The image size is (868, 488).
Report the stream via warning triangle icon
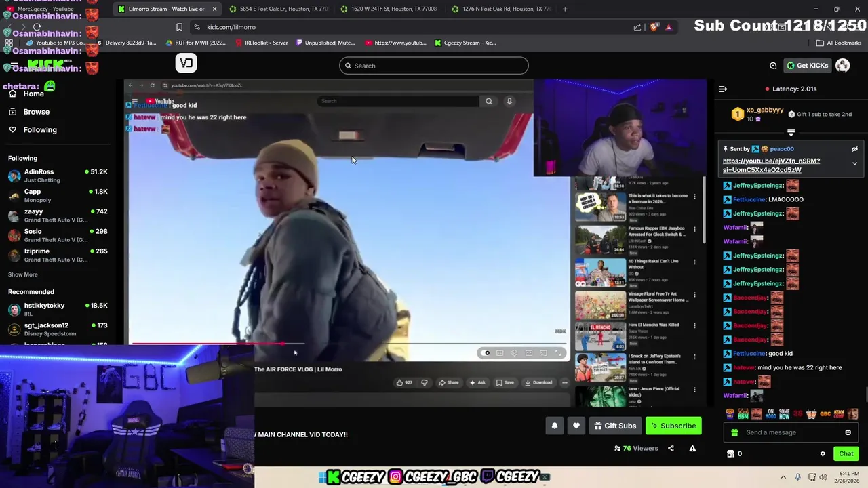(x=692, y=448)
